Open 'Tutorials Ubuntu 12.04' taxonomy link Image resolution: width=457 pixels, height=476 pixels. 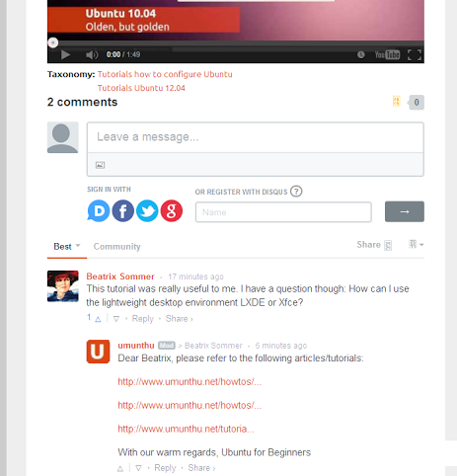(x=141, y=88)
